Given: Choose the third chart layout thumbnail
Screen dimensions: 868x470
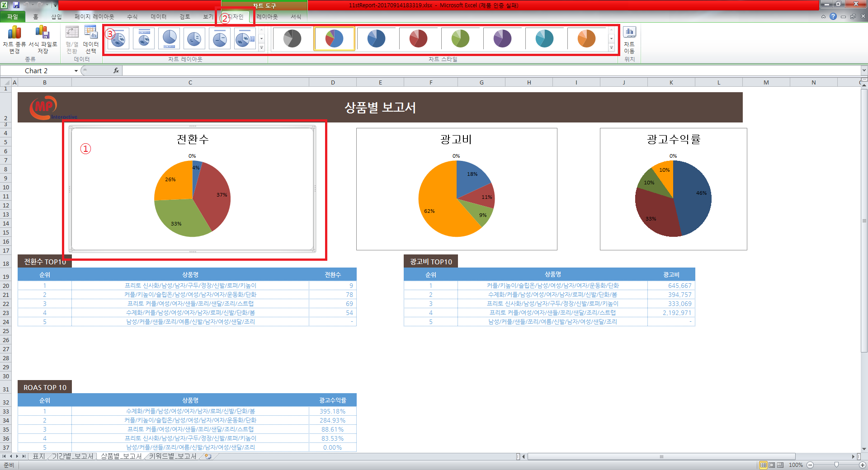Looking at the screenshot, I should pos(169,38).
